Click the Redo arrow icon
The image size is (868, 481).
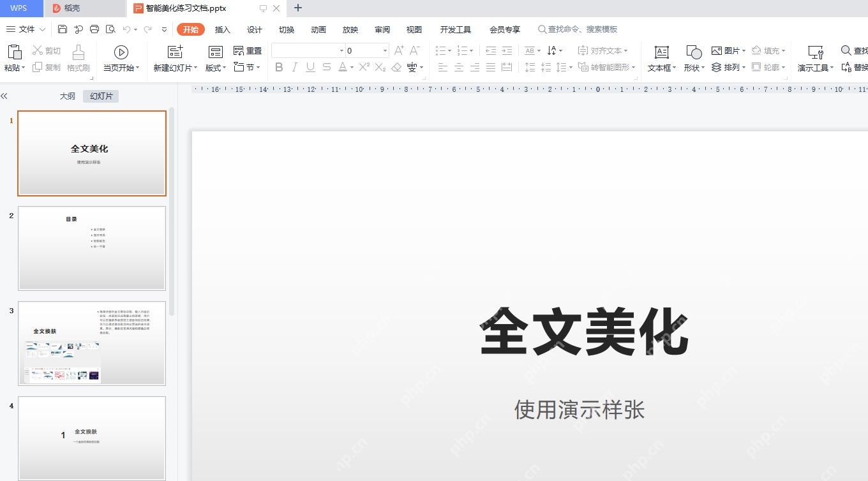(x=148, y=29)
